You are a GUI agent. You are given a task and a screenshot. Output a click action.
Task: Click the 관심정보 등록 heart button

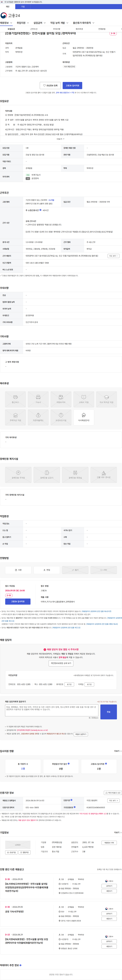point(50,86)
